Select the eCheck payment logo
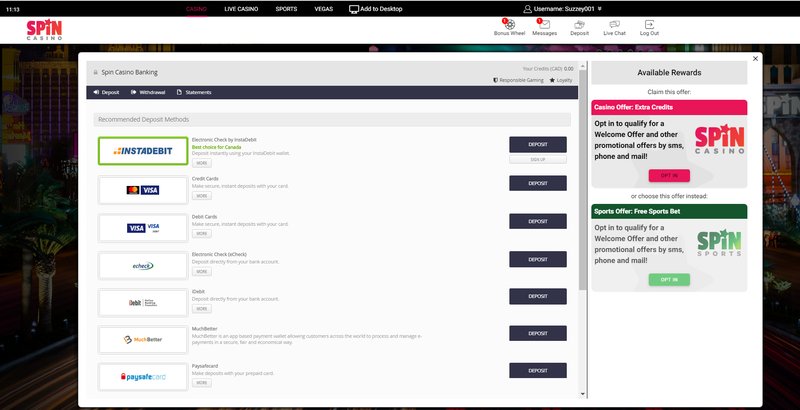Viewport: 800px width, 410px height. 143,266
